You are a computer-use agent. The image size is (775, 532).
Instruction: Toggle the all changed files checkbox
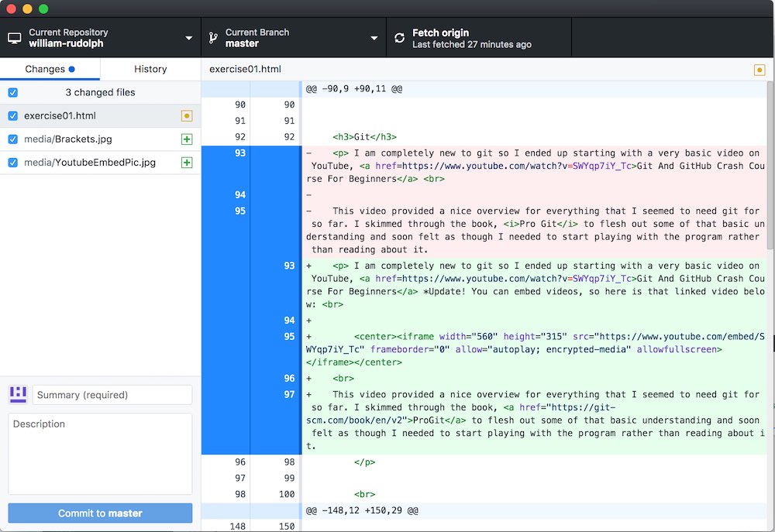coord(12,93)
